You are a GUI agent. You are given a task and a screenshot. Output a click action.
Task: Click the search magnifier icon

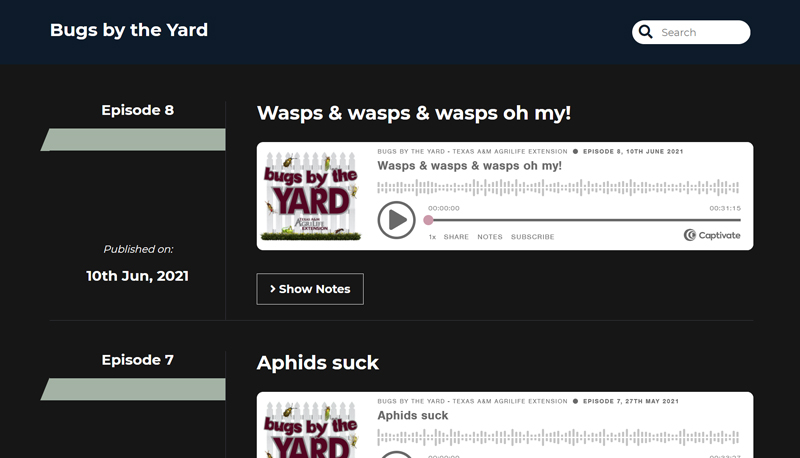pos(645,32)
